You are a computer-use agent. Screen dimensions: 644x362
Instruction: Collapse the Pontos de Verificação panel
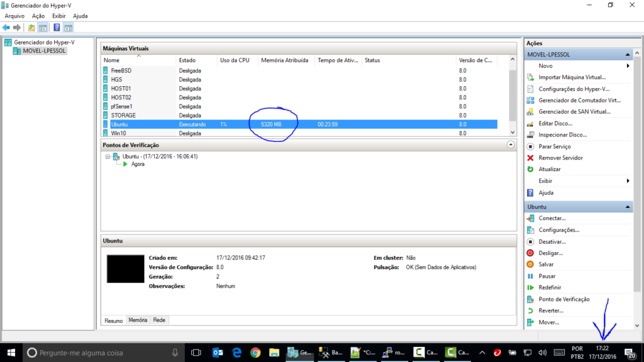(x=511, y=145)
